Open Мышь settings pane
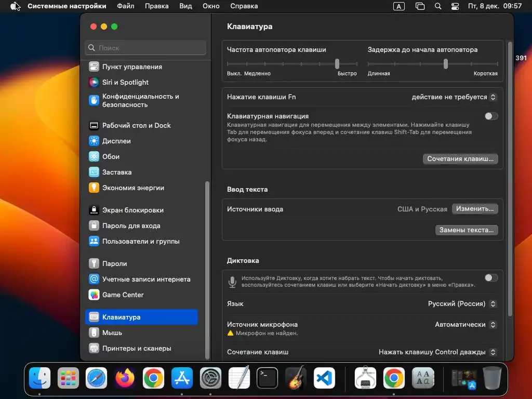The image size is (532, 399). tap(141, 332)
